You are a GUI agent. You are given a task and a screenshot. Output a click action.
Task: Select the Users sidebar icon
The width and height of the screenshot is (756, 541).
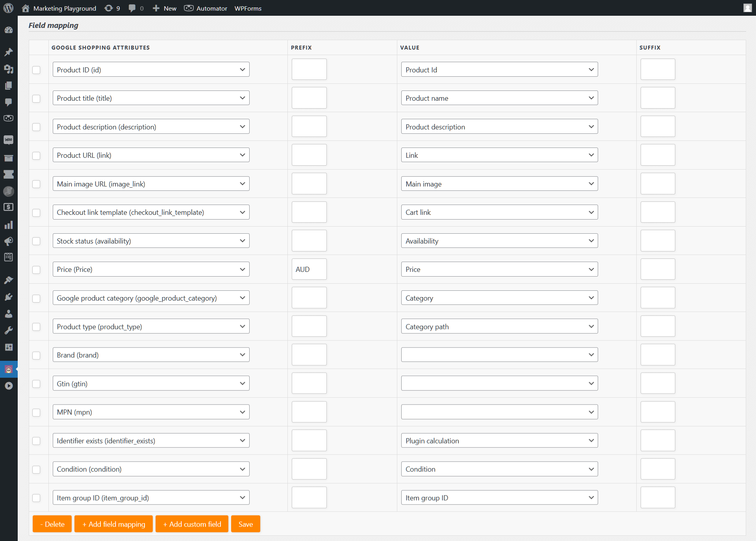click(x=8, y=314)
